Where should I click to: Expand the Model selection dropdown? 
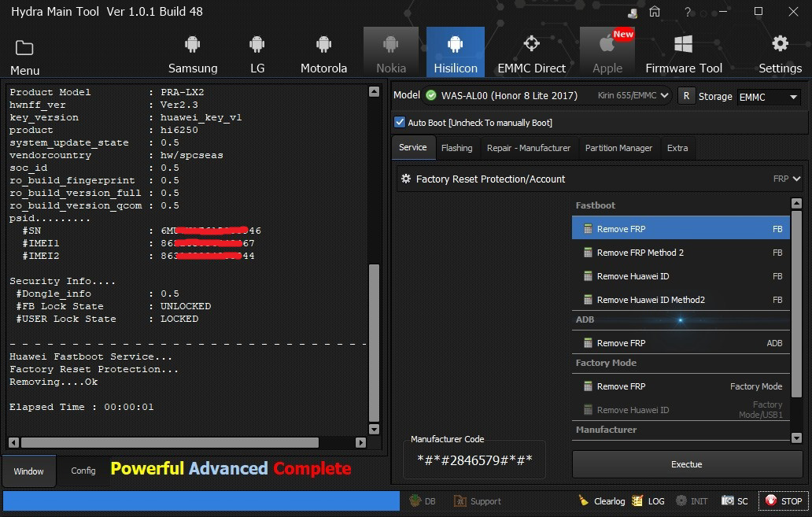[x=664, y=95]
